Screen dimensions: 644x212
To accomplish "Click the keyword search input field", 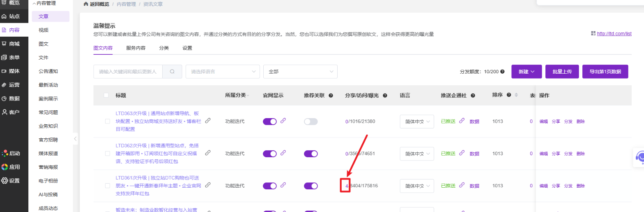I will point(128,72).
